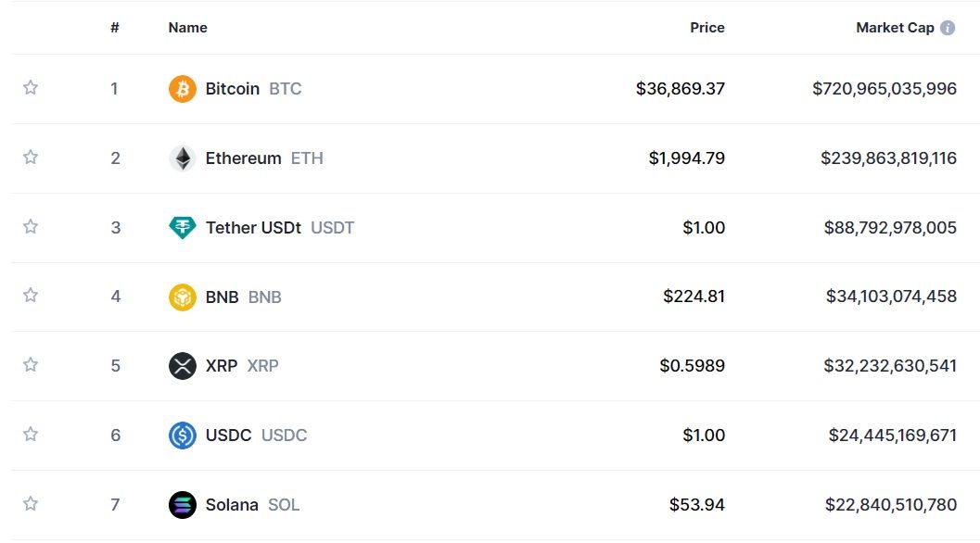Sort by the Price column header
Viewport: 980px width, 543px height.
(x=706, y=28)
